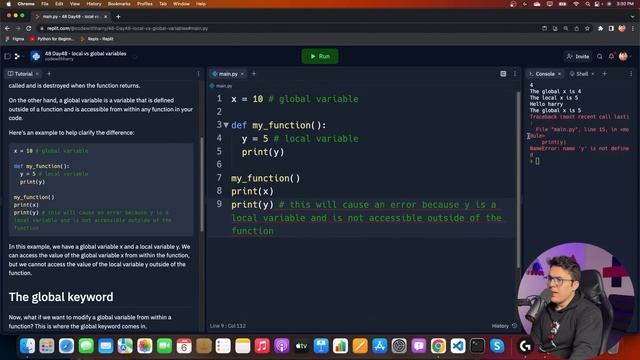Add new tab next to main.py
This screenshot has height=360, width=640.
coord(254,74)
